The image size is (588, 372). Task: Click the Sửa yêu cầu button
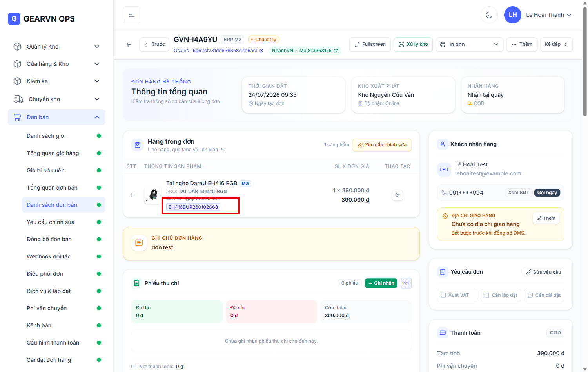coord(543,272)
